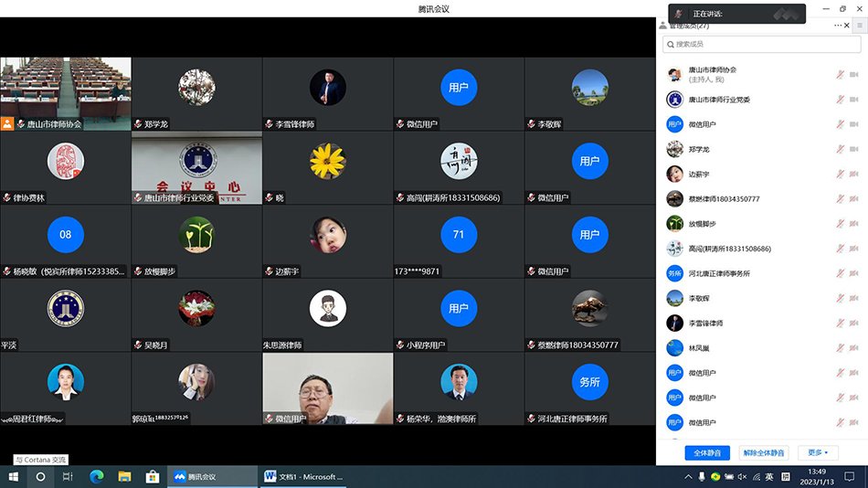Launch Microsoft Edge from taskbar
Image resolution: width=868 pixels, height=488 pixels.
coord(96,476)
